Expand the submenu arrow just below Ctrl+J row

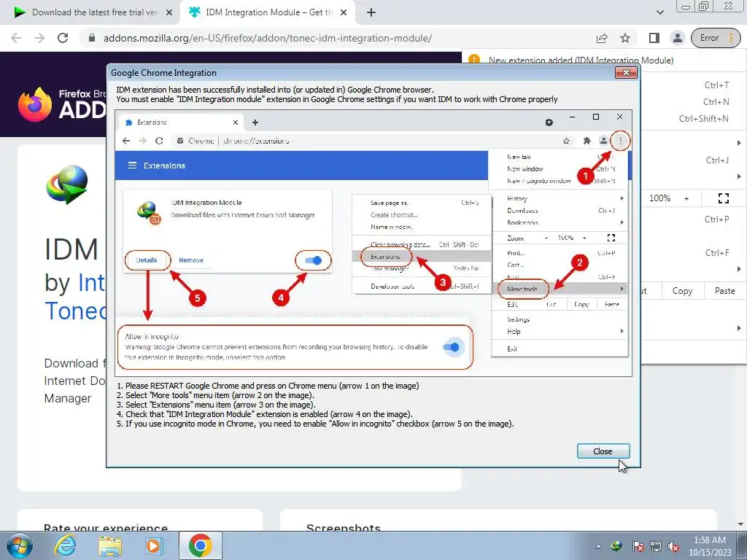click(x=739, y=176)
